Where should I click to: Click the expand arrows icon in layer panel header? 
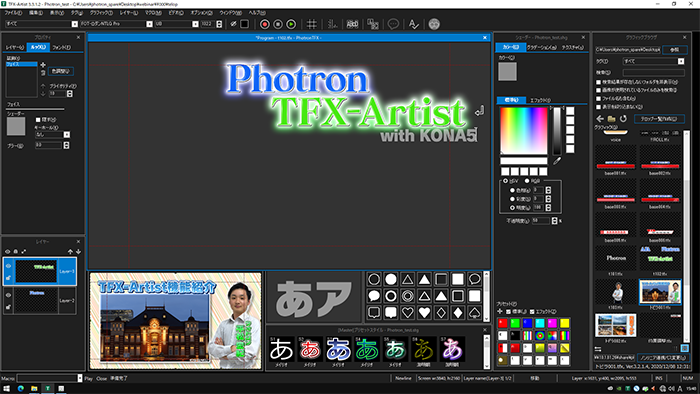24,252
